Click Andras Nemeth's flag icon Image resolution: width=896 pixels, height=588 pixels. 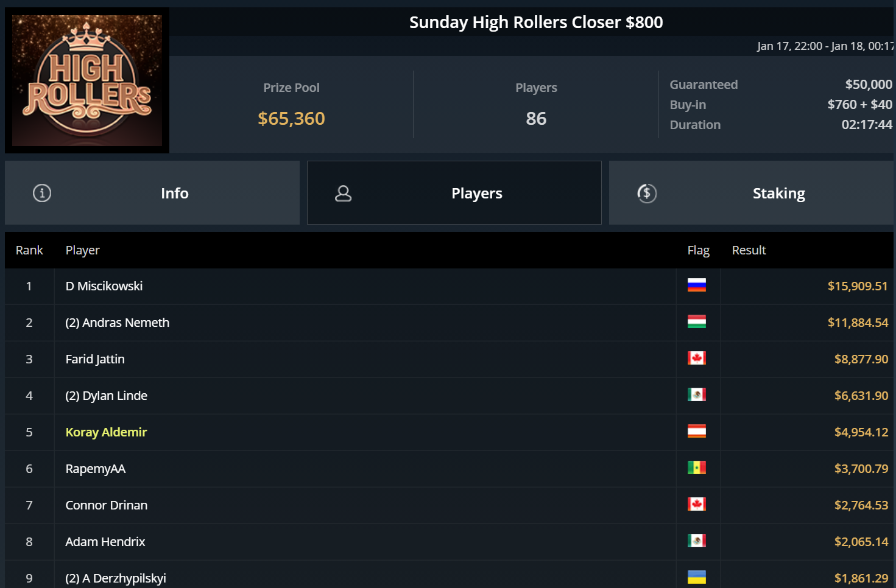[x=697, y=321]
